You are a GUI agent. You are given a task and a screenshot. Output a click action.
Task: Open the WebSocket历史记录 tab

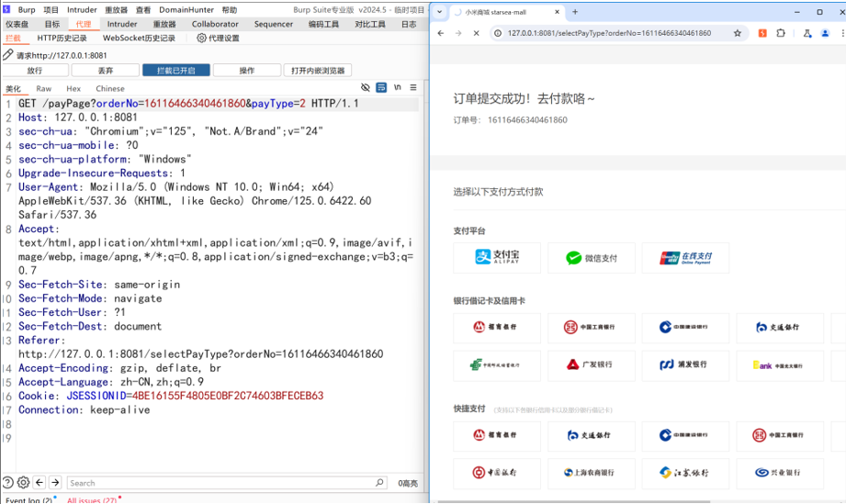[x=139, y=38]
